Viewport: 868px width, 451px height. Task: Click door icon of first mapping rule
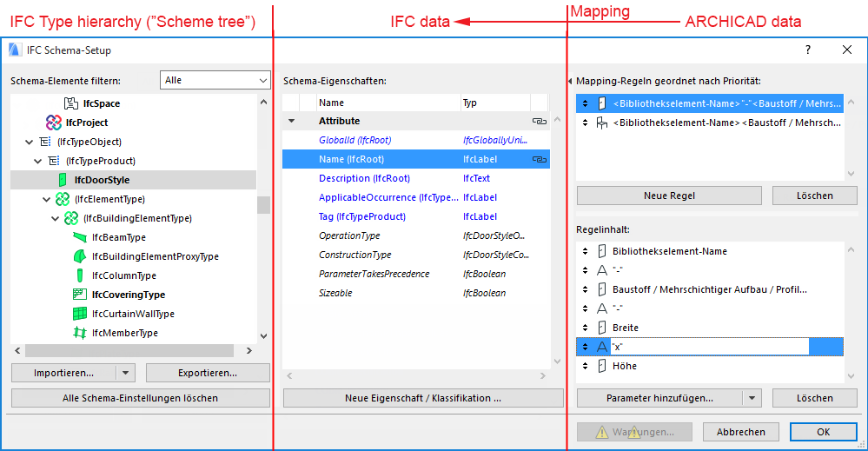point(602,103)
